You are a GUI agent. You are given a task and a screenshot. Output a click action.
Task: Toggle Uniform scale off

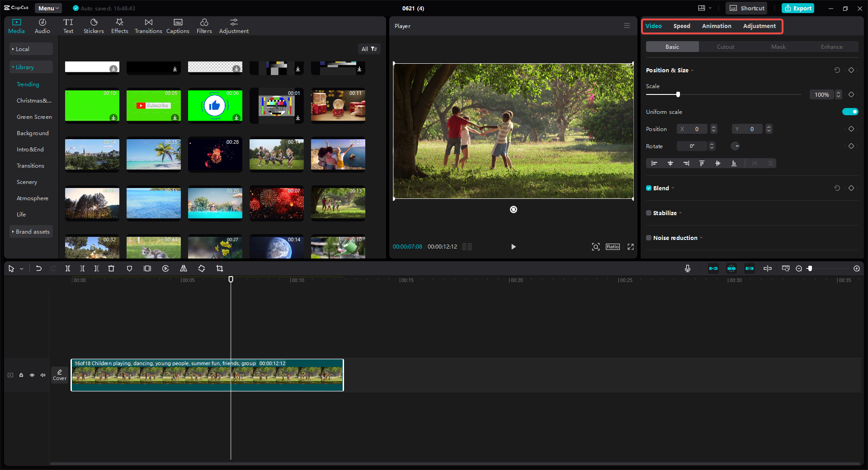tap(850, 112)
